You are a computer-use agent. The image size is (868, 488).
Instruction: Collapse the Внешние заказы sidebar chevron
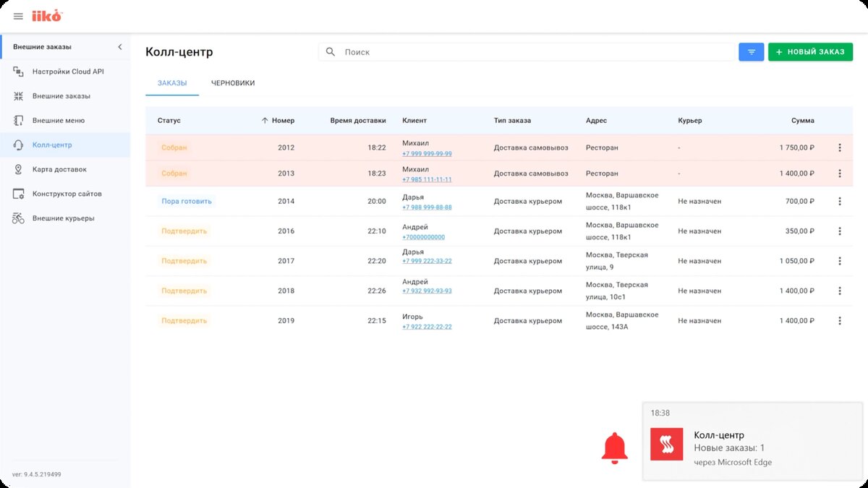(120, 47)
